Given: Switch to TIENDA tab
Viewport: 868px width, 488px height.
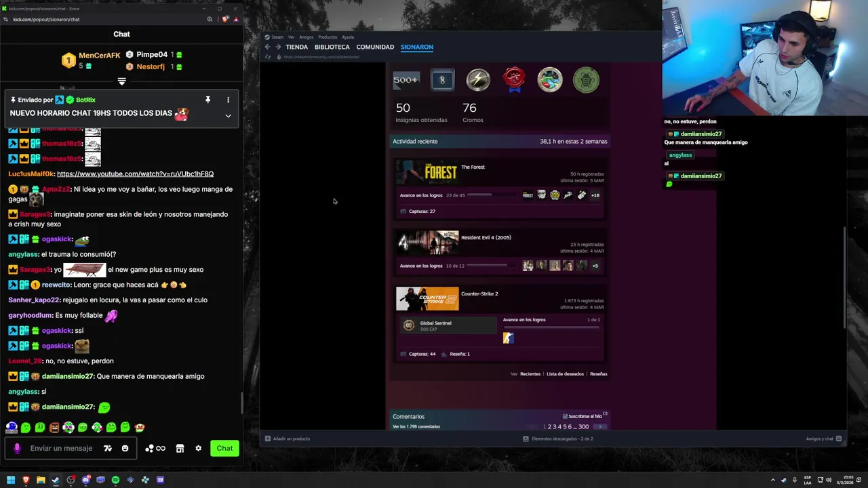Looking at the screenshot, I should pyautogui.click(x=297, y=47).
